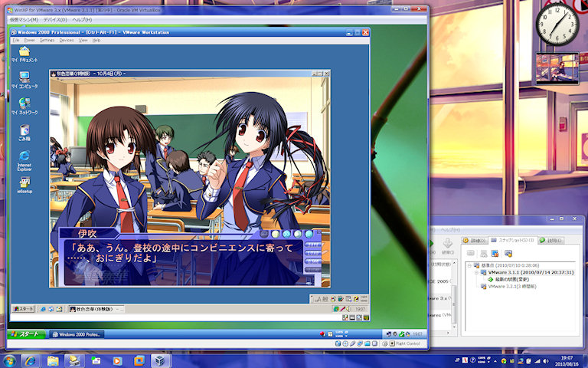Click slideshow gadget thumbnail on desktop
The height and width of the screenshot is (368, 588).
[557, 68]
